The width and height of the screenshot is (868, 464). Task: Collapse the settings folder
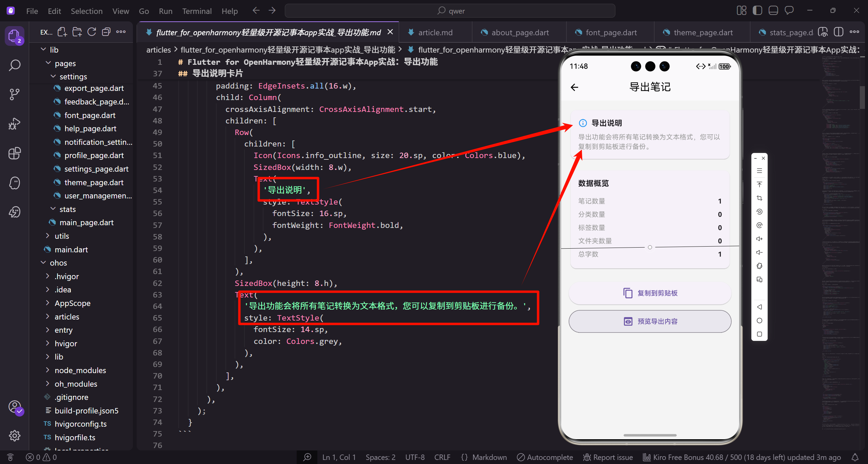click(73, 77)
